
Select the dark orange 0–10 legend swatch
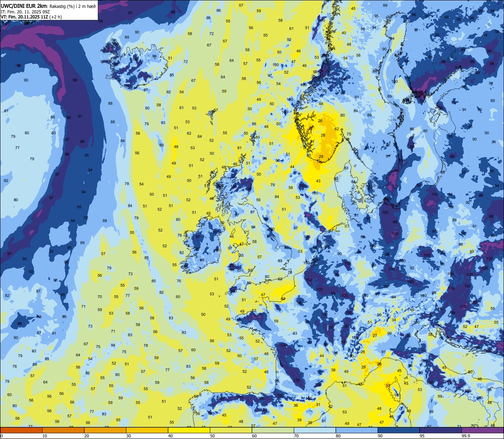(21, 430)
